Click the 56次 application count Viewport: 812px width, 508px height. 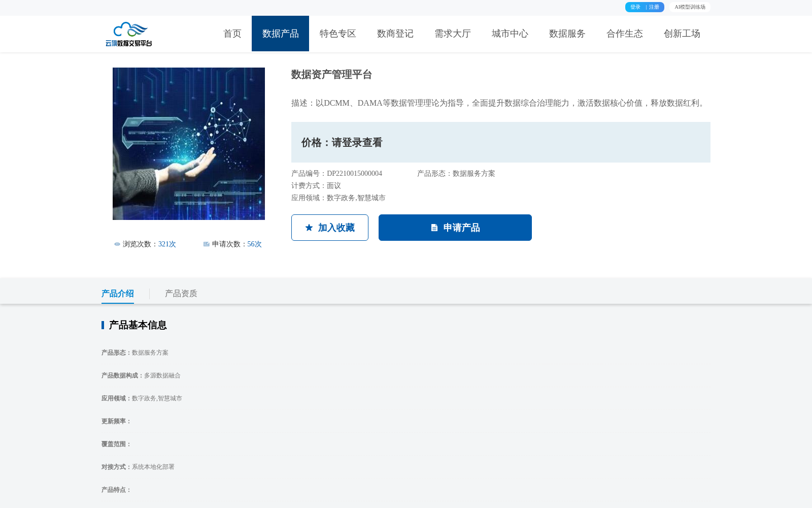click(x=254, y=244)
